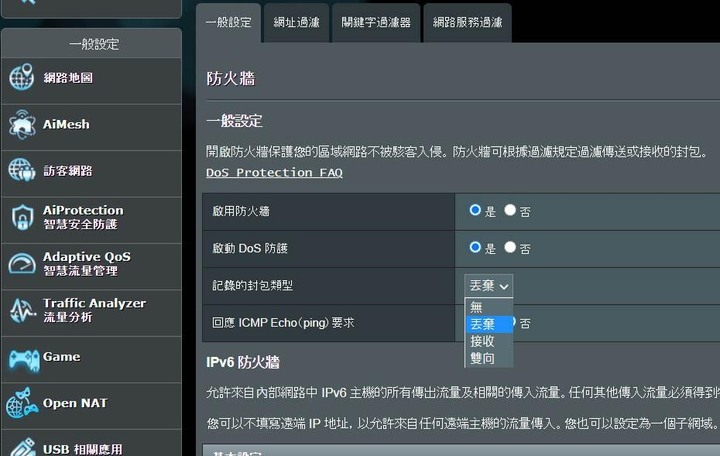Image resolution: width=720 pixels, height=456 pixels.
Task: Select 是 for 啟動 DoS 防護
Action: click(x=475, y=248)
